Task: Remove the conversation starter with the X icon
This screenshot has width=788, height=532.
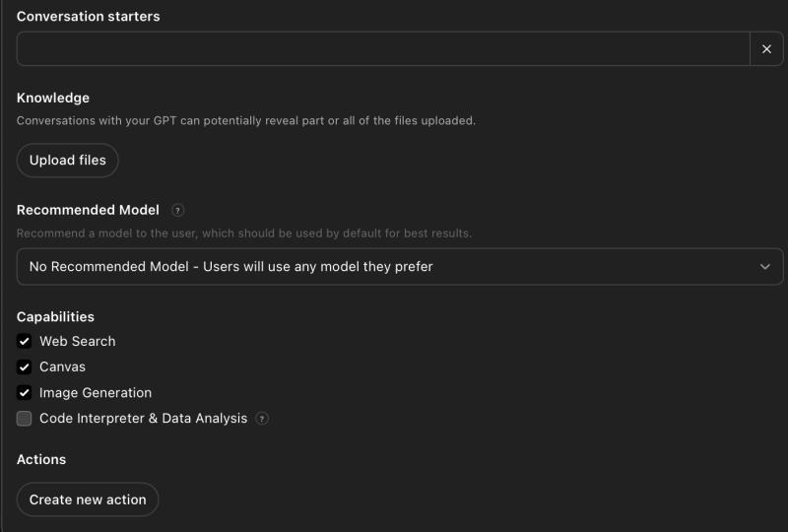Action: [766, 49]
